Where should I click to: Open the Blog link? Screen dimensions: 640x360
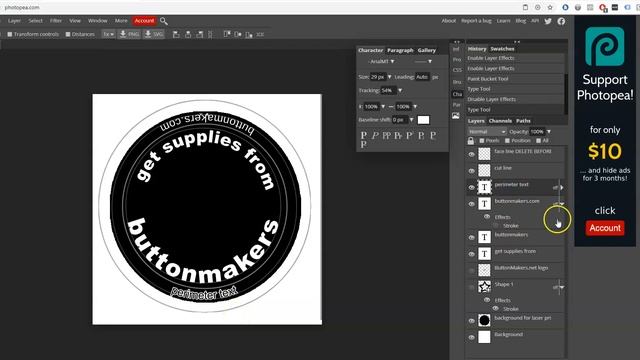point(521,21)
